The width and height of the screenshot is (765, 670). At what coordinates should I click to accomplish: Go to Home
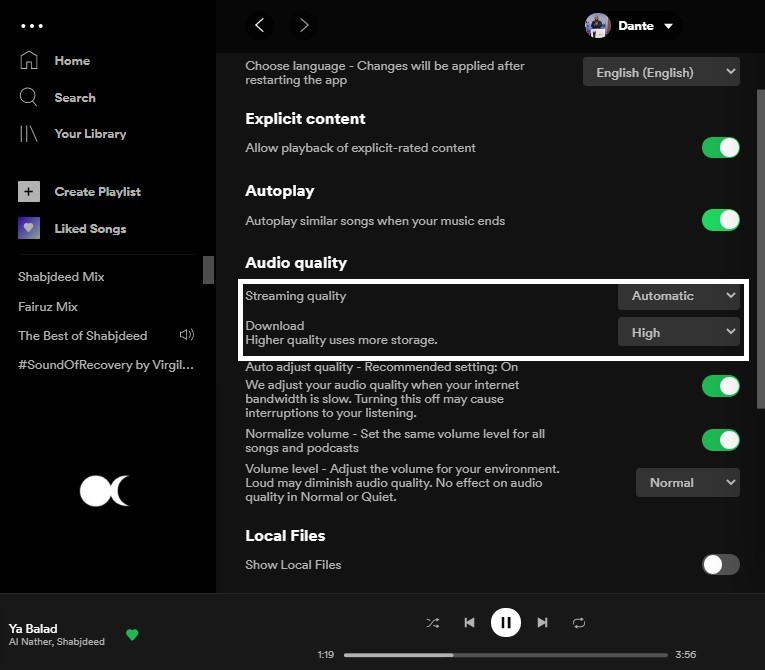[72, 61]
